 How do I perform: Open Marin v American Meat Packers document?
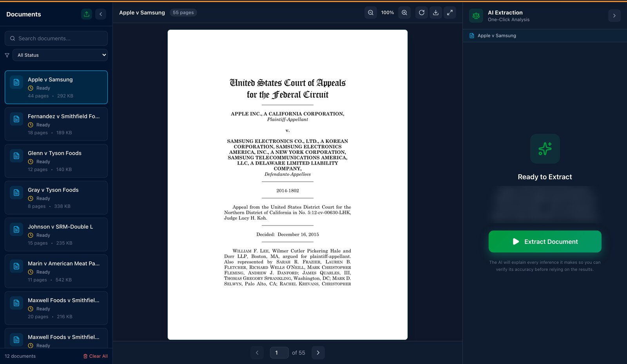click(56, 271)
